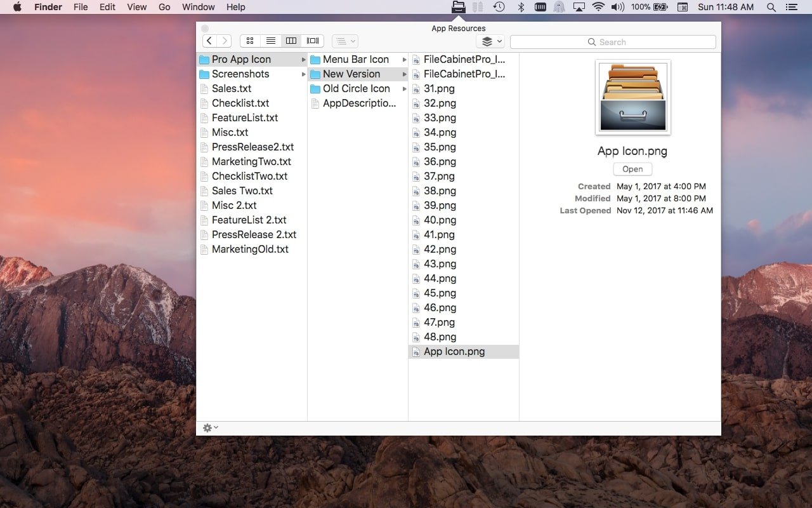
Task: Expand the Screenshots folder disclosure arrow
Action: tap(303, 74)
